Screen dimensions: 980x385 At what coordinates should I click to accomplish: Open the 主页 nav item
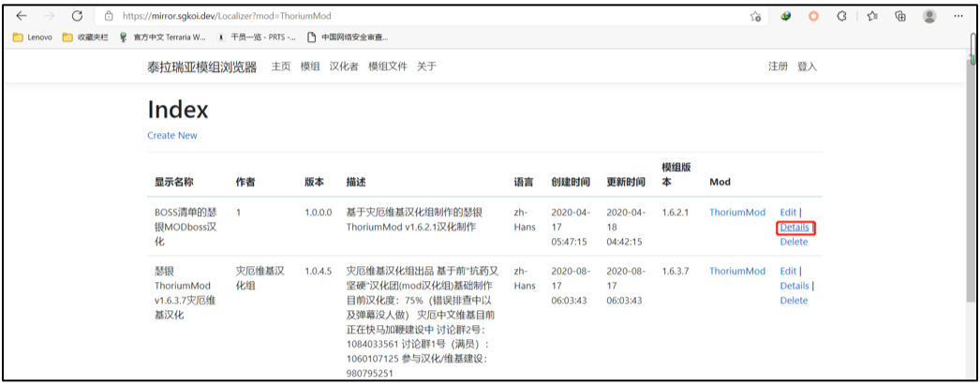281,67
